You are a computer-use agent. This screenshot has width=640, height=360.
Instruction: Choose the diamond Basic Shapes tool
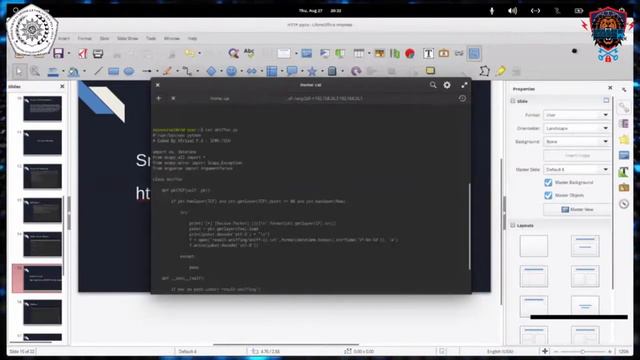tap(211, 71)
